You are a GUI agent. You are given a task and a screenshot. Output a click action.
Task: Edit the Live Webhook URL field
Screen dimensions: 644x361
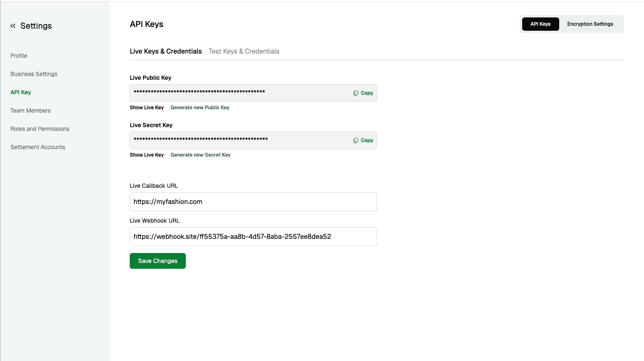pyautogui.click(x=253, y=237)
